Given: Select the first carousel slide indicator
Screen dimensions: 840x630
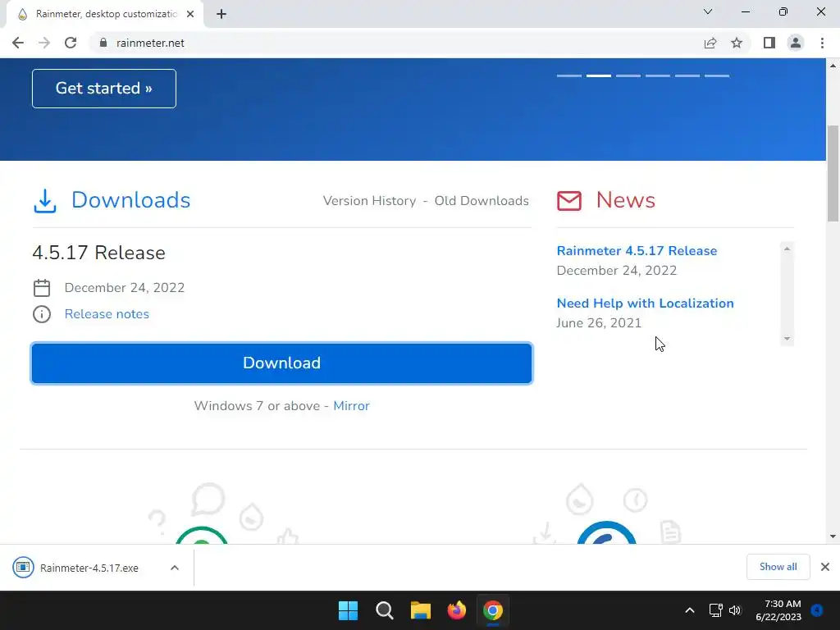Looking at the screenshot, I should pyautogui.click(x=569, y=76).
